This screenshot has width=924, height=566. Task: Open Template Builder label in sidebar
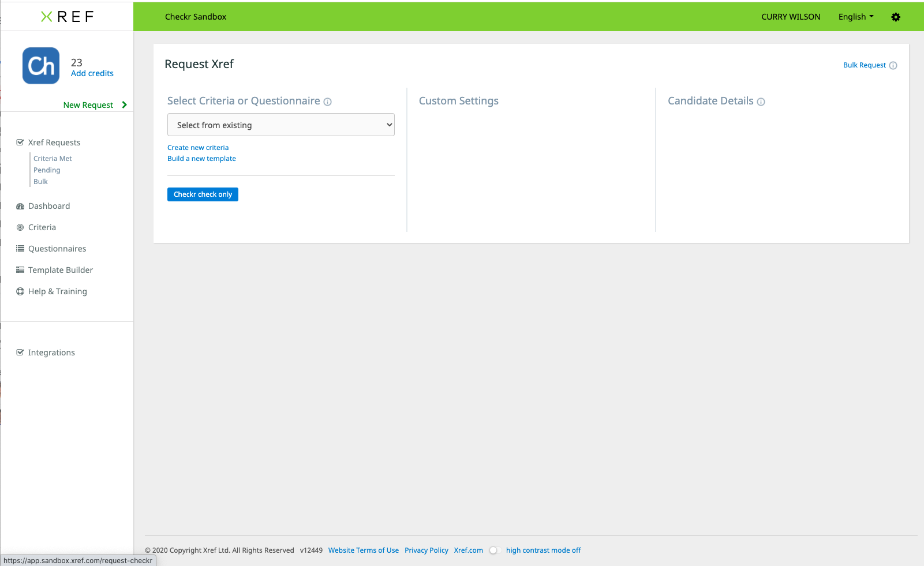pyautogui.click(x=61, y=270)
